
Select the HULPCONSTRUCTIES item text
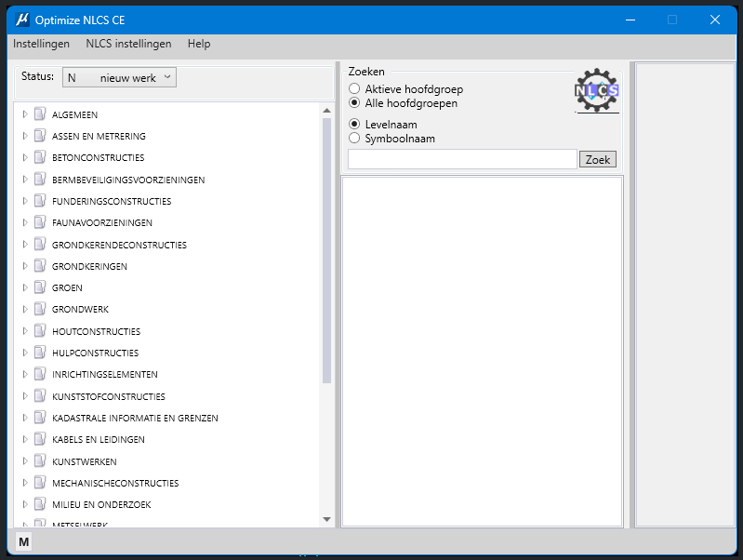(x=95, y=353)
